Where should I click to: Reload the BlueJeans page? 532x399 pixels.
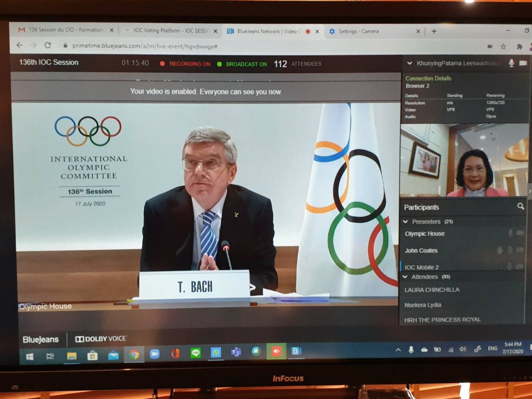pos(48,45)
